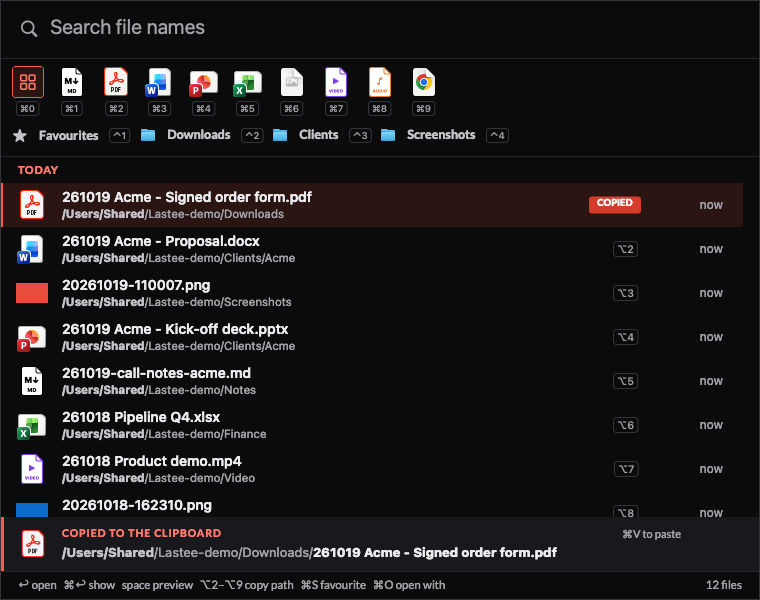Click the Clients folder icon
Viewport: 760px width, 600px height.
tap(280, 135)
